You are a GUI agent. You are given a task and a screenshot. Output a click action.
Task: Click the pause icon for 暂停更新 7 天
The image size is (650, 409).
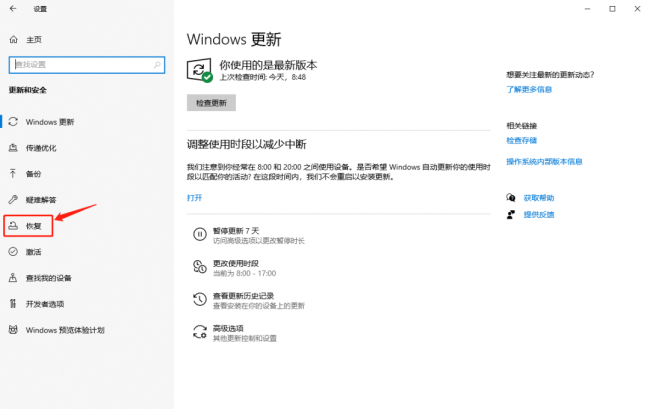[200, 235]
